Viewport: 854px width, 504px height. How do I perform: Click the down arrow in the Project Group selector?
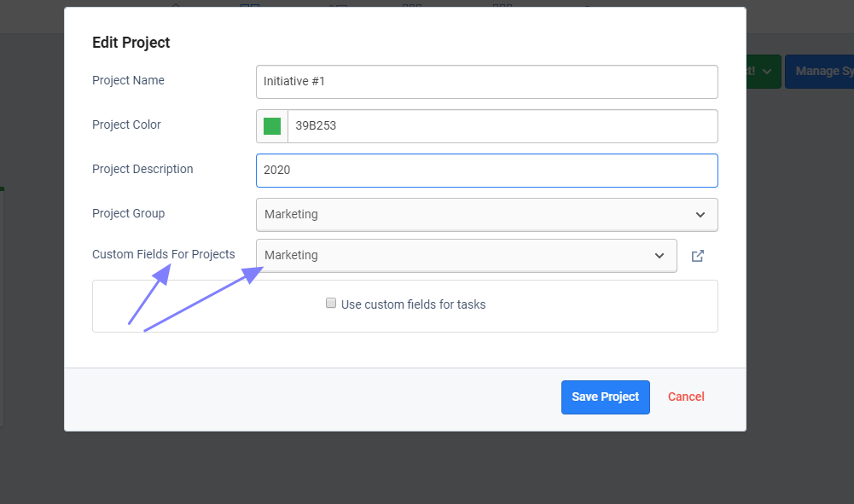[x=700, y=215]
